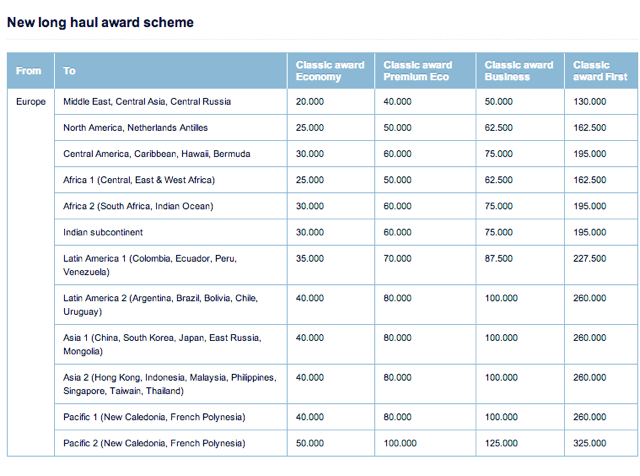Select Business 100.000 in Asia 2 row
This screenshot has height=476, width=640.
point(501,377)
